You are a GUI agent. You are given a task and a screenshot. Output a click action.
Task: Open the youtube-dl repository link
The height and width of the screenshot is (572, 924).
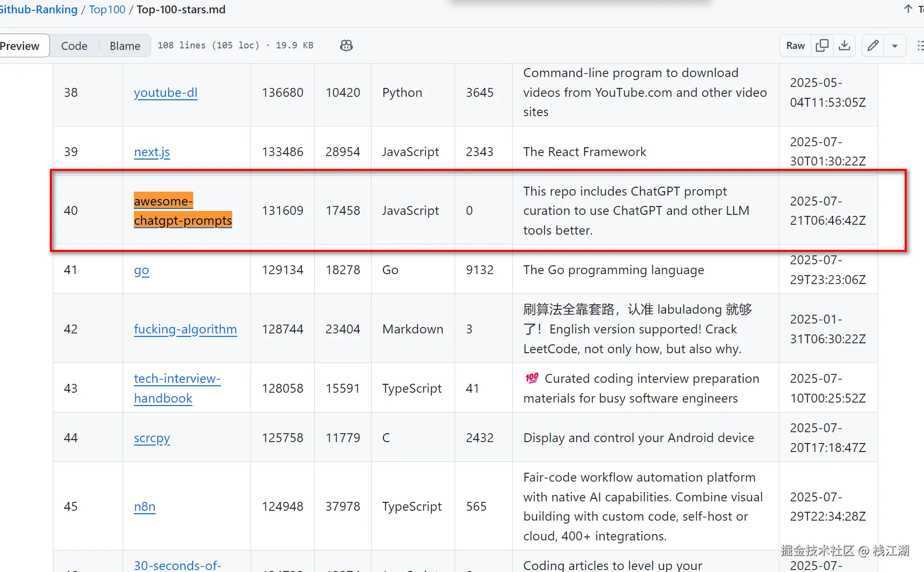pos(166,92)
